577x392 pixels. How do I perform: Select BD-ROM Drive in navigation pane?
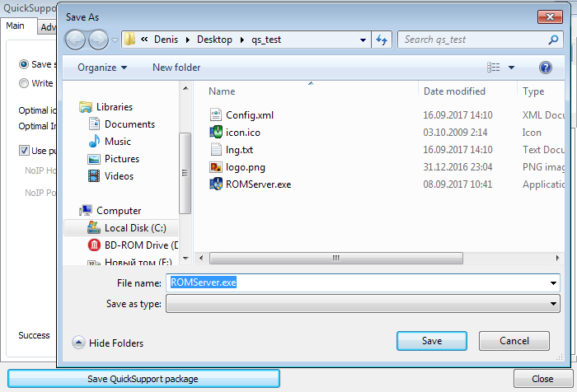pyautogui.click(x=141, y=245)
